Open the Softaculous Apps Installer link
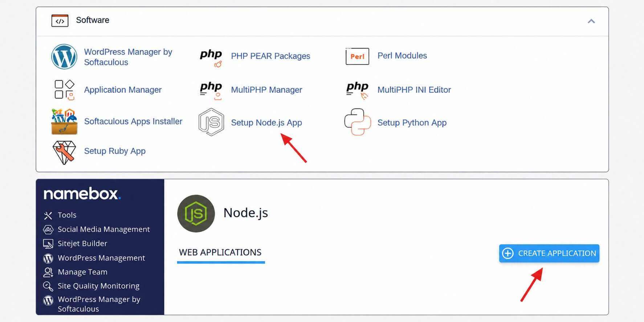 click(133, 121)
